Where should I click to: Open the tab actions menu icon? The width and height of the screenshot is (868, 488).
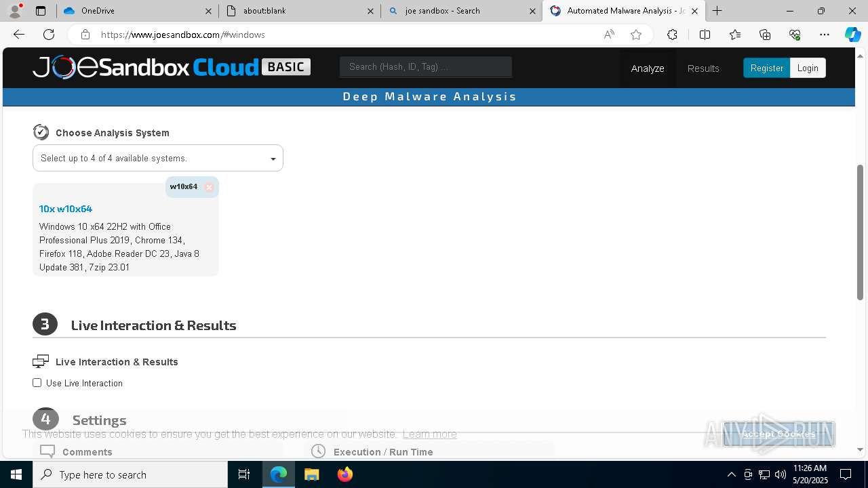[41, 11]
